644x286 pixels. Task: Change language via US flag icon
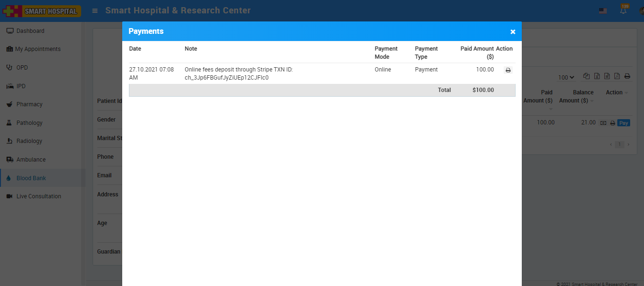coord(603,10)
